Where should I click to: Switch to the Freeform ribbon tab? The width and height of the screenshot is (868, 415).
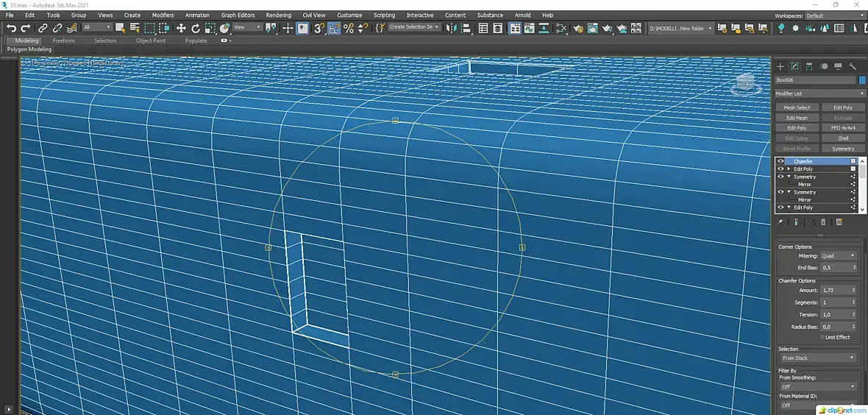[x=63, y=40]
